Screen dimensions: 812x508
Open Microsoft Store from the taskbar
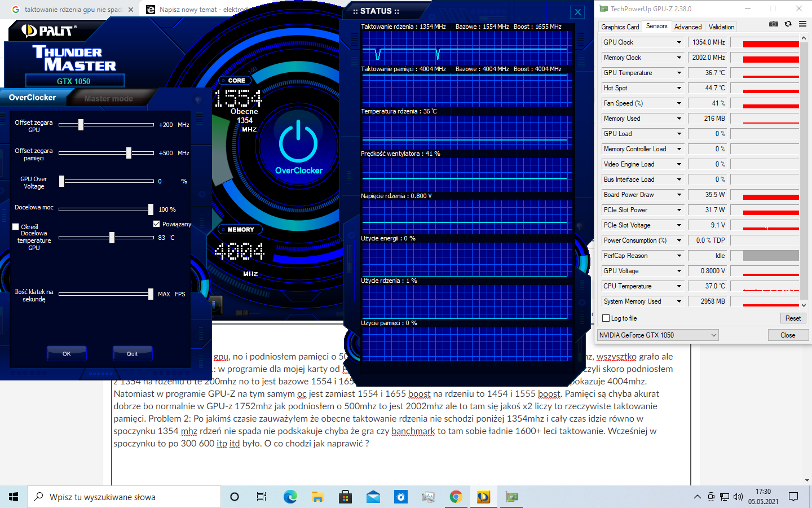tap(345, 497)
